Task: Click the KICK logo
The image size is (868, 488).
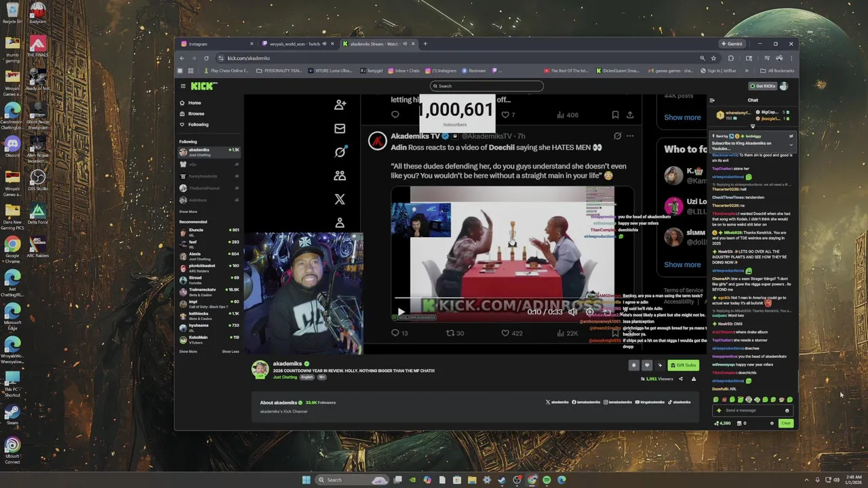Action: click(x=203, y=86)
